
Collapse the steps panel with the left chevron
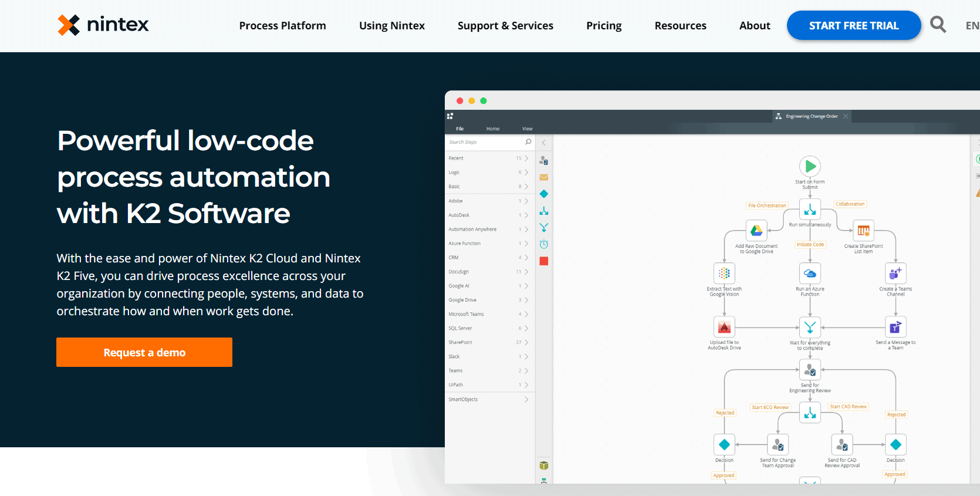tap(544, 143)
